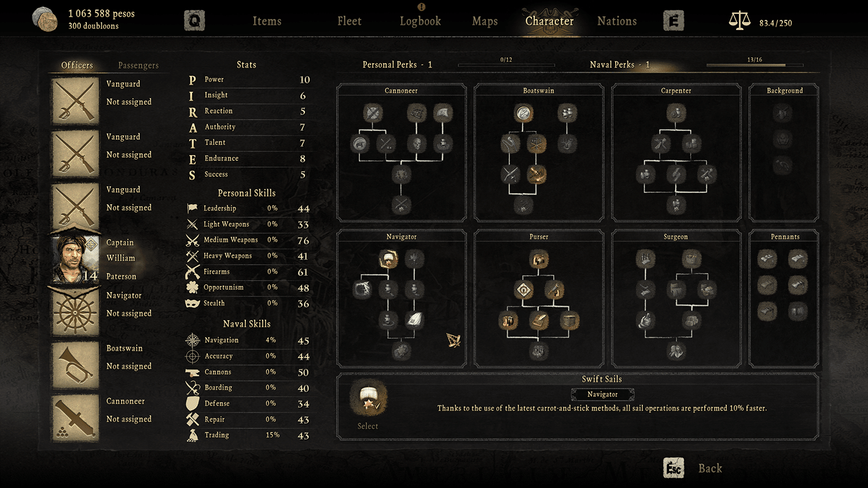Screen dimensions: 868x488
Task: Click the Opportunism clover skill icon
Action: coord(192,287)
